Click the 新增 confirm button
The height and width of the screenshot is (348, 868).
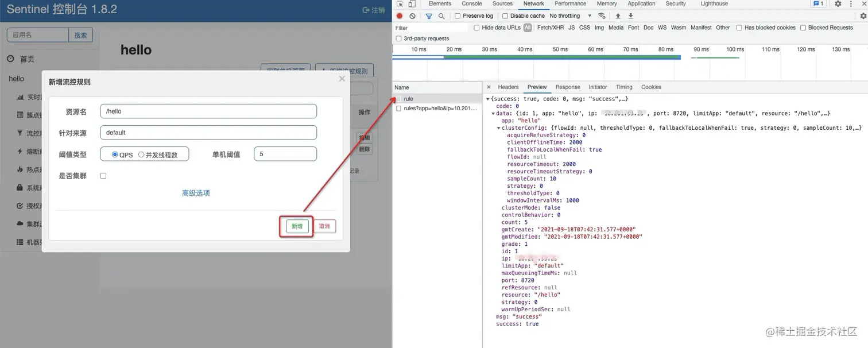(x=297, y=226)
